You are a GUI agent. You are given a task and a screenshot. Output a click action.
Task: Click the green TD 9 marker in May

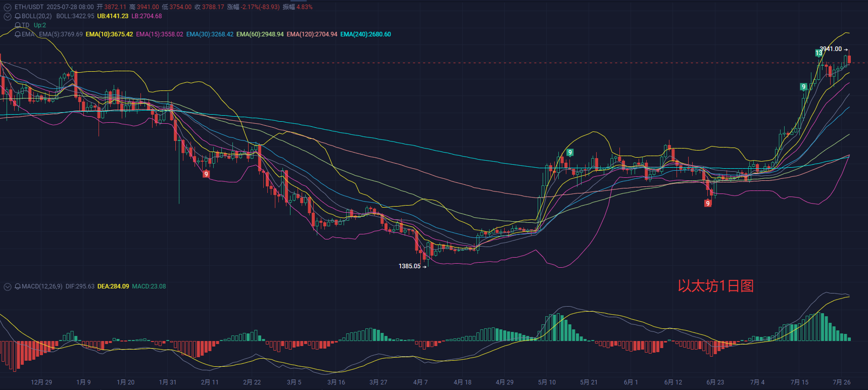(x=570, y=153)
